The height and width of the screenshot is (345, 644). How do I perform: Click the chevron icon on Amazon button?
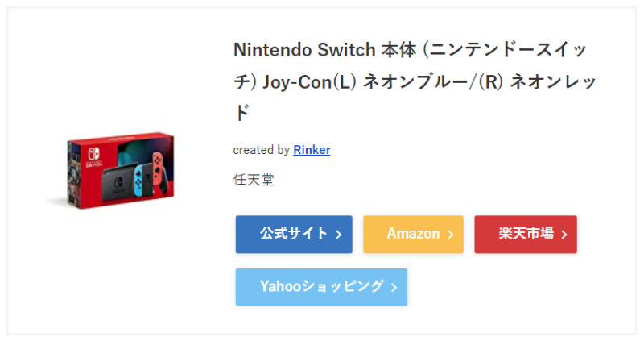point(451,235)
